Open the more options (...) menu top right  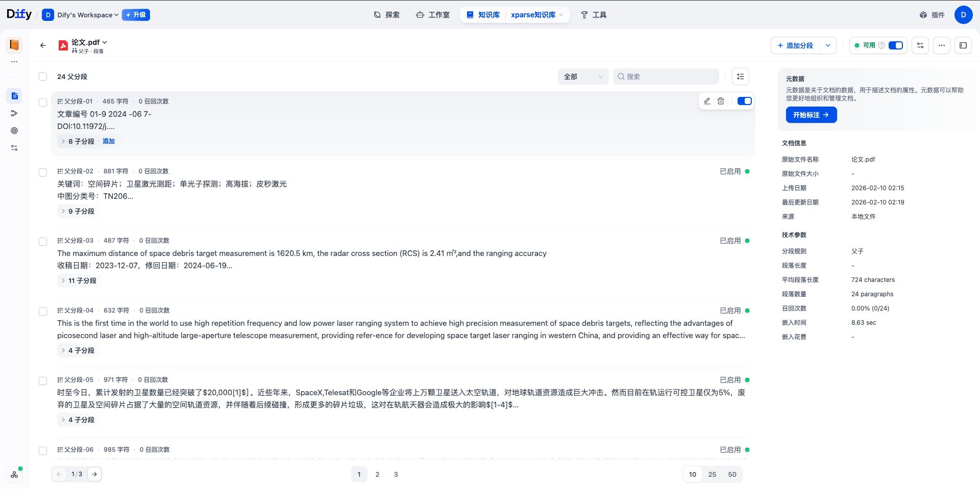pyautogui.click(x=942, y=45)
